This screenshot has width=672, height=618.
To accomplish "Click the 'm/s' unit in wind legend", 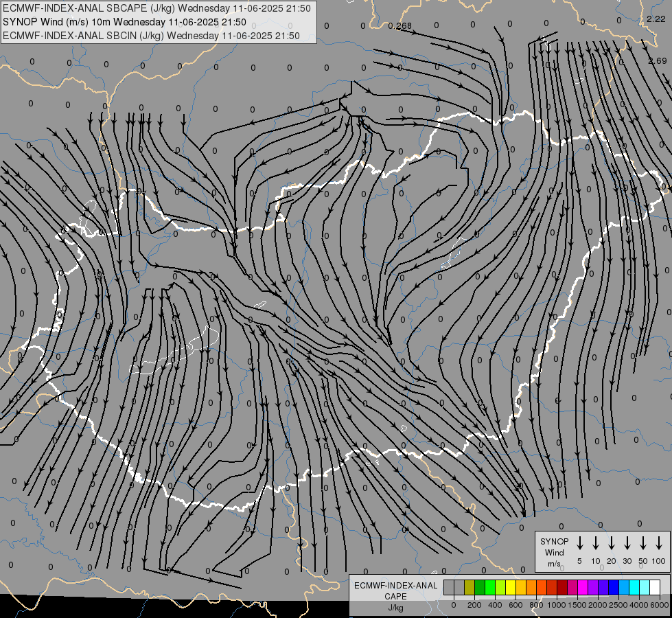I will point(554,564).
